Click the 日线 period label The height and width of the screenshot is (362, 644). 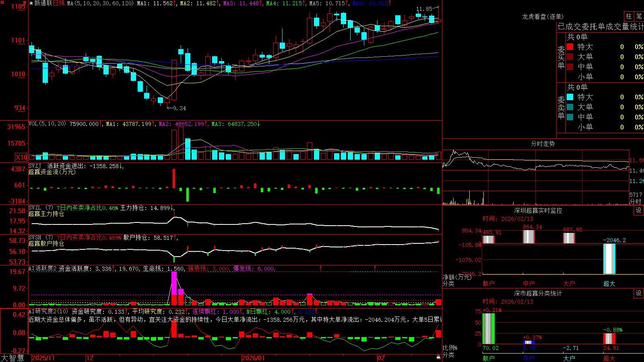[59, 3]
